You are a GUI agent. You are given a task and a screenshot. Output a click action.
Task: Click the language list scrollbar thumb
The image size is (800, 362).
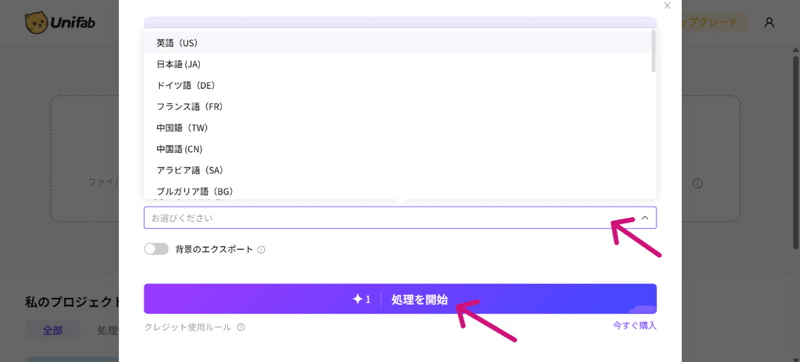click(x=653, y=51)
